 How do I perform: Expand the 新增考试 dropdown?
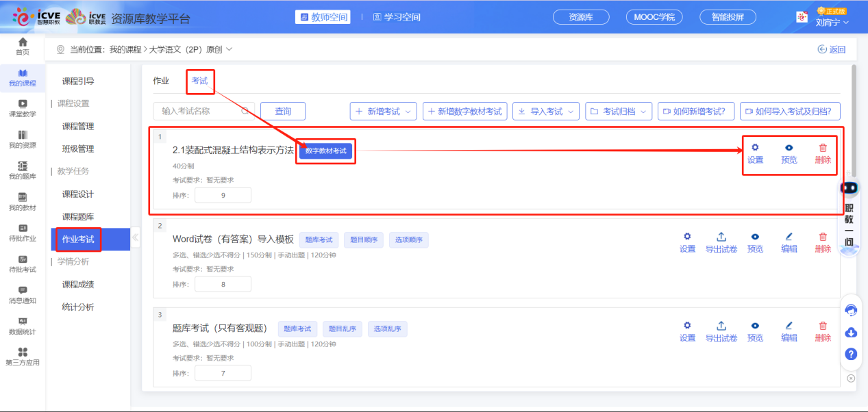coord(383,110)
